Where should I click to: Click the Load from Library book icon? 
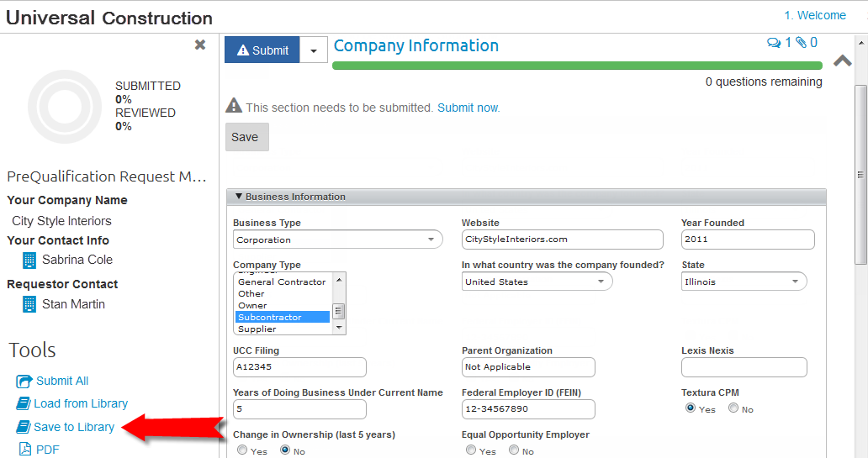(x=24, y=403)
